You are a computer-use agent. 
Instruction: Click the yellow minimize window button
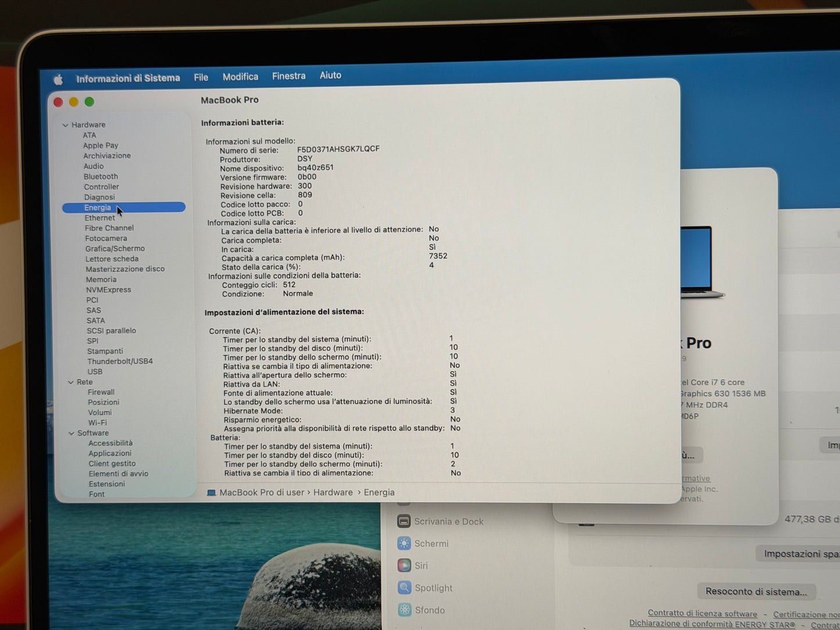[74, 102]
